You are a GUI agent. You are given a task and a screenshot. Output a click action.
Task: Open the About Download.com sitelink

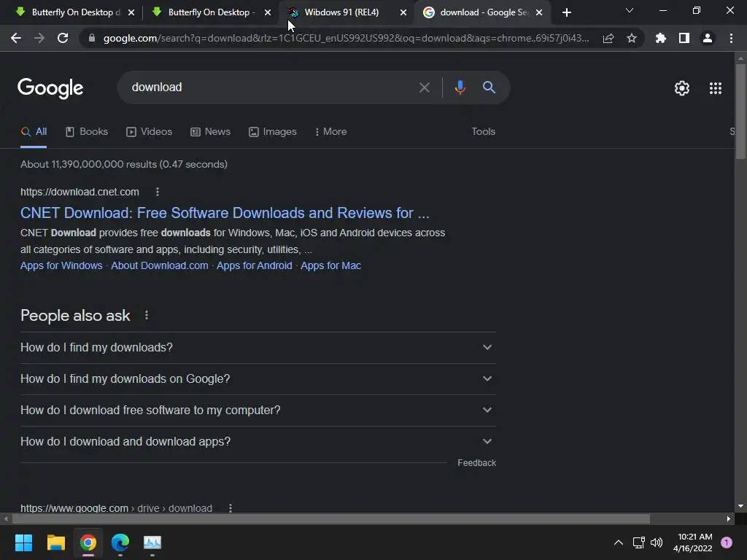point(160,265)
